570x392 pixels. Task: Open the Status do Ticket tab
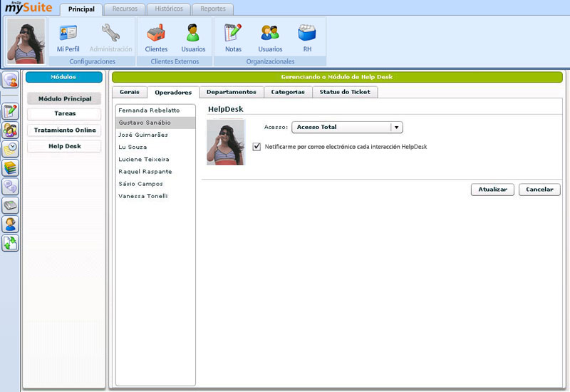click(345, 92)
